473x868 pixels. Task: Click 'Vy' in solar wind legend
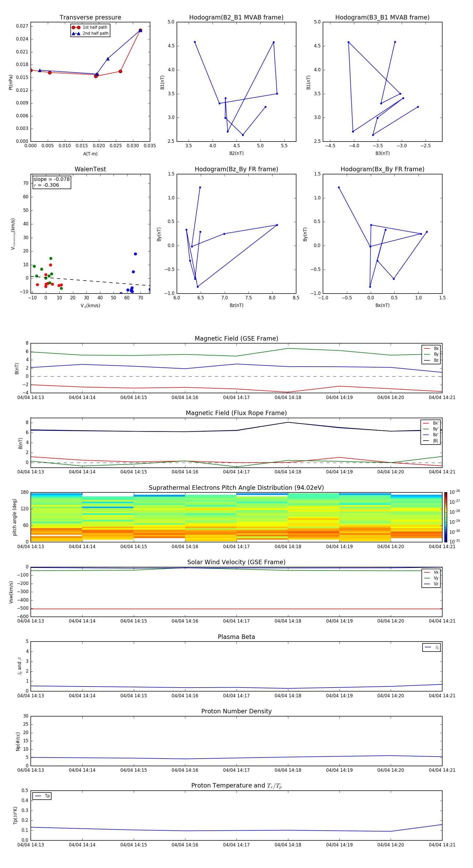pyautogui.click(x=436, y=578)
